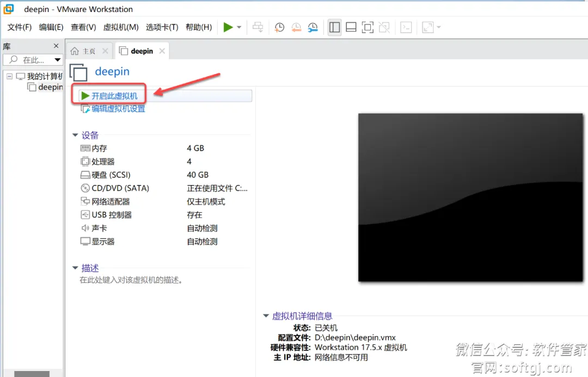588x377 pixels.
Task: Select the deepin VM in library tree
Action: click(50, 87)
